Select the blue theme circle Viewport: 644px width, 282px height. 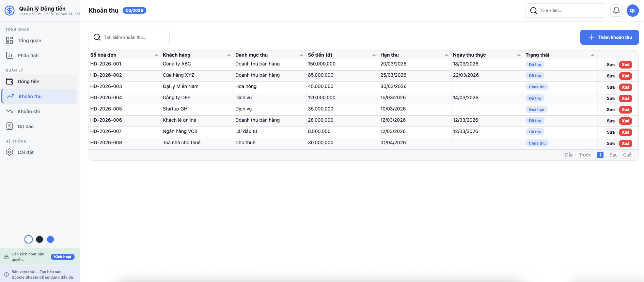[50, 239]
